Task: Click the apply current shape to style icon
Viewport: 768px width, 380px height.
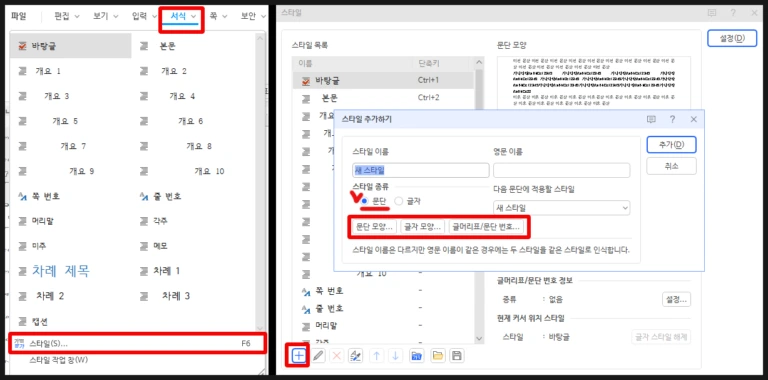Action: click(x=355, y=356)
